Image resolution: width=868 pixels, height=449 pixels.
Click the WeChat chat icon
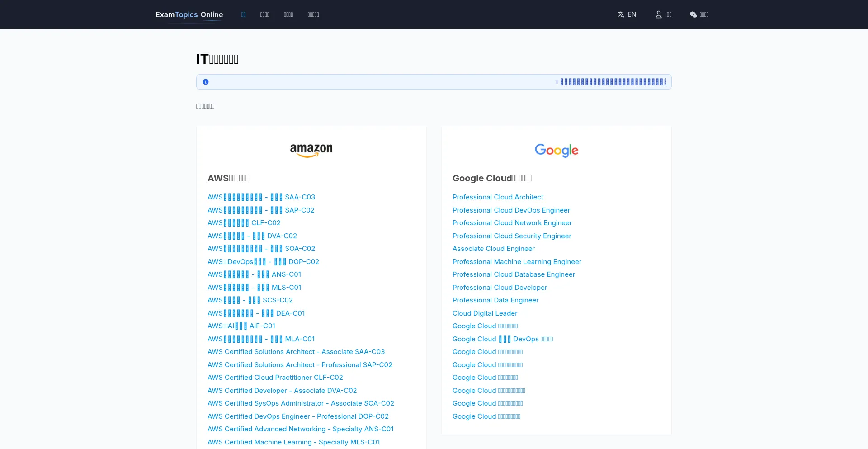click(693, 14)
